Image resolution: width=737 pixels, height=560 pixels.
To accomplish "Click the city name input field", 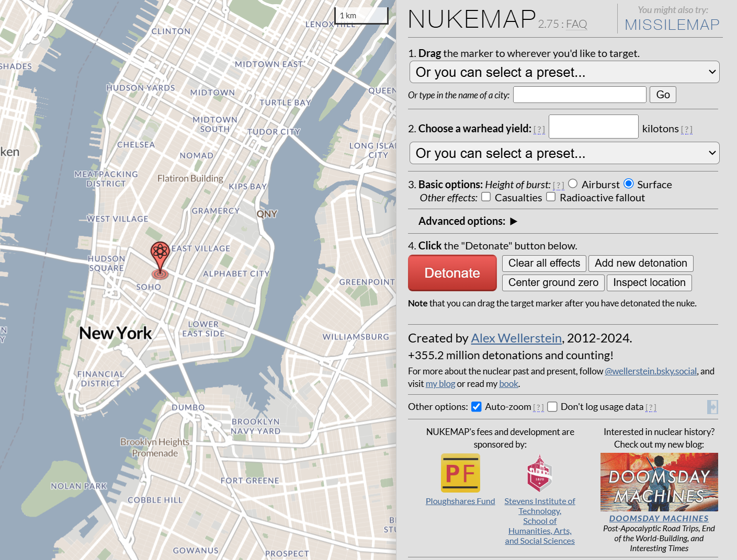I will pos(580,95).
